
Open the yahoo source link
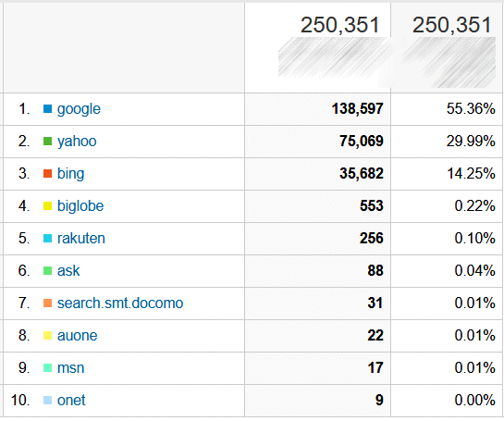77,142
